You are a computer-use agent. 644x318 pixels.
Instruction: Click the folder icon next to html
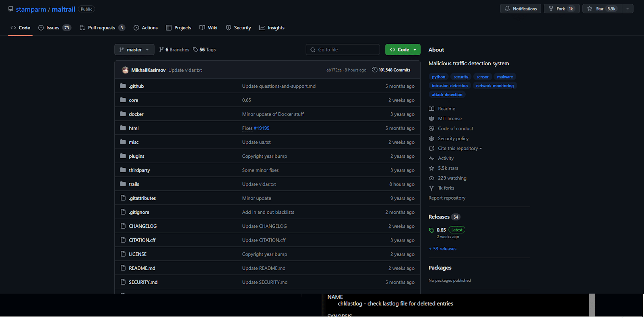point(123,128)
